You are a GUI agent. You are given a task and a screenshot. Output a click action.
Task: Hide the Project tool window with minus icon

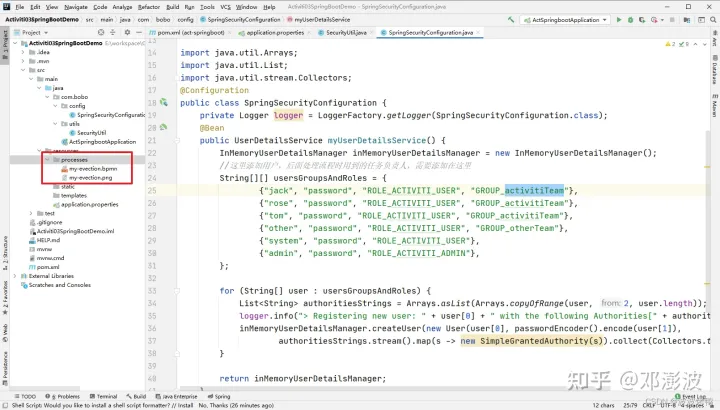[x=141, y=33]
